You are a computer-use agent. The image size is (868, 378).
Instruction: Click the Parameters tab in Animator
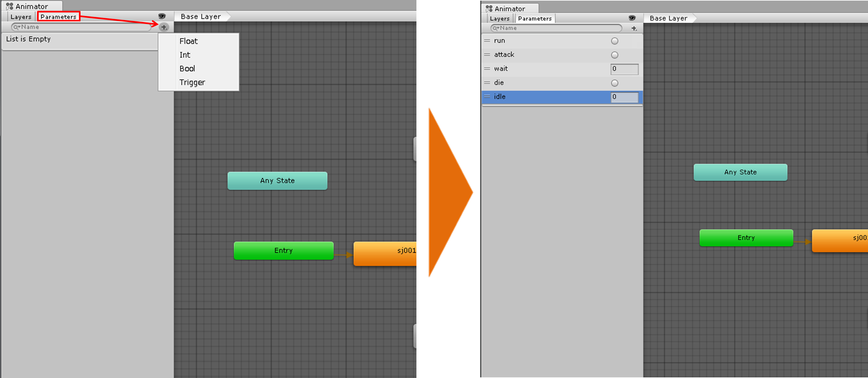(x=60, y=17)
